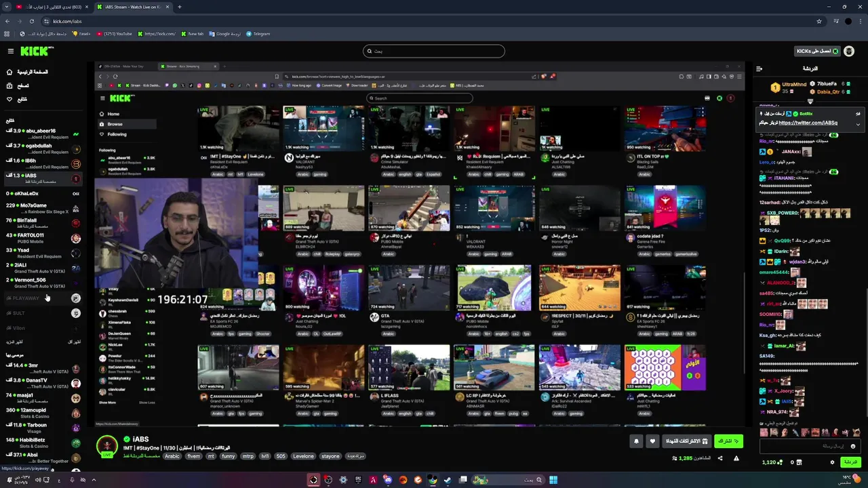Click the KICK logo
The width and height of the screenshot is (868, 488).
[x=37, y=51]
